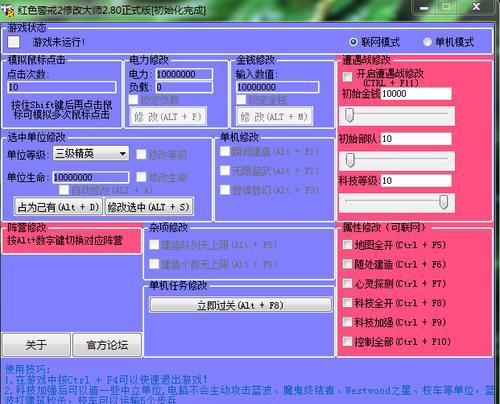Enable 开启遭遇战修改 checkbox
This screenshot has height=404, width=500.
tap(348, 77)
